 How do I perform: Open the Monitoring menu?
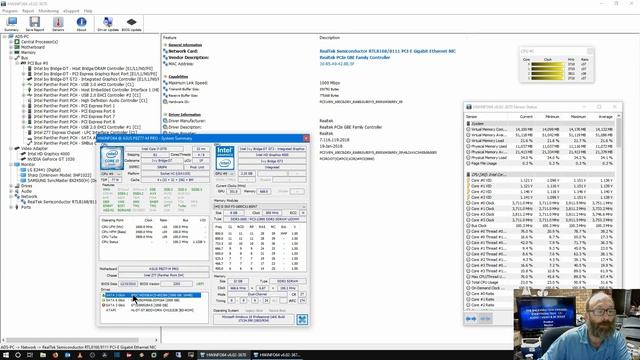49,11
